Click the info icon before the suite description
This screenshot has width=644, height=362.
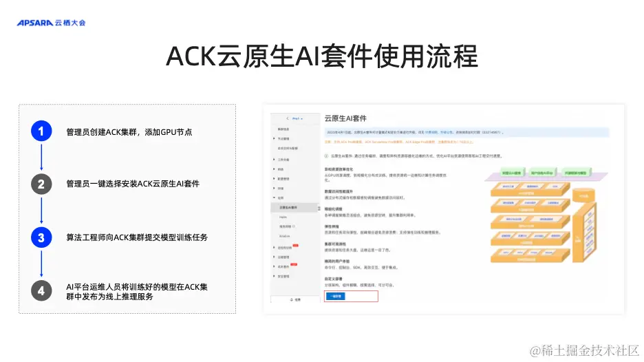coord(327,156)
